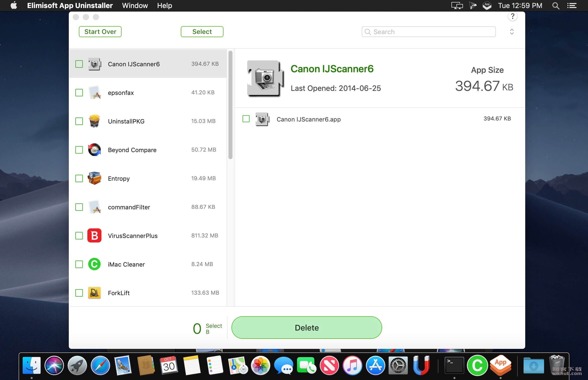
Task: Check the VirusScannerPlus checkbox
Action: pos(79,236)
